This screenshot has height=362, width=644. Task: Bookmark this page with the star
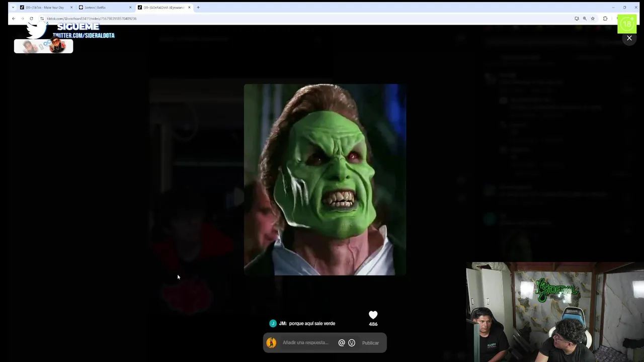(x=593, y=19)
